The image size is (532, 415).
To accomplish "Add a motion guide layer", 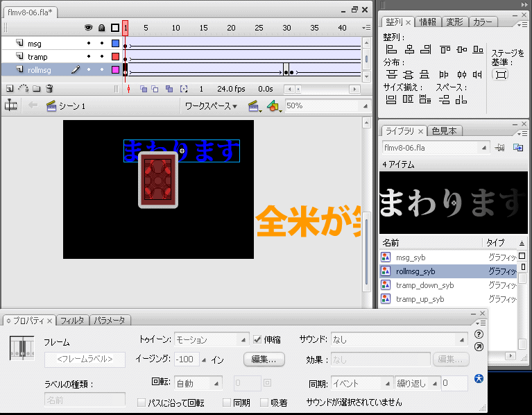I will coord(23,89).
